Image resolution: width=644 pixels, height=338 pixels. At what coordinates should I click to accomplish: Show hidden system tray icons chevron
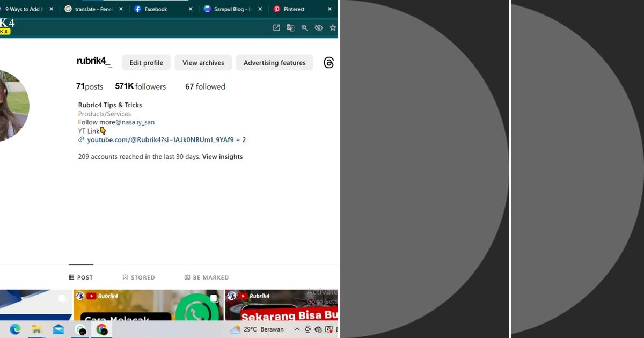tap(297, 329)
